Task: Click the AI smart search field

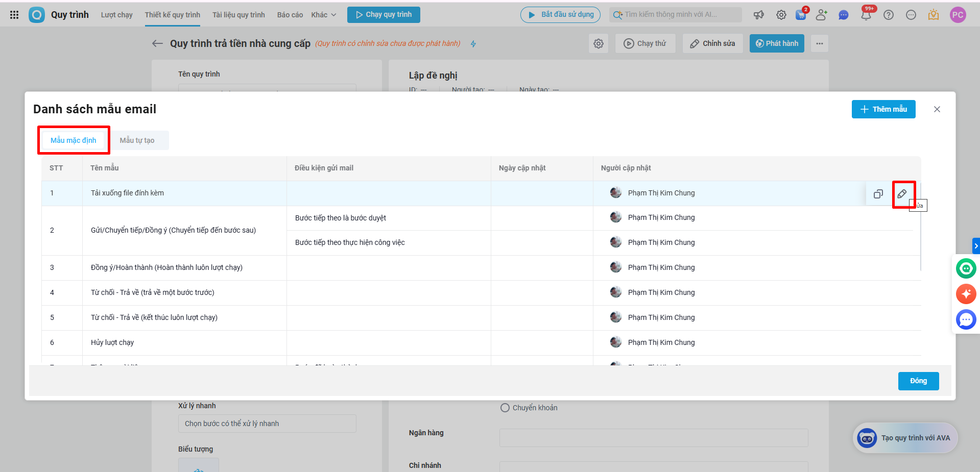Action: [x=677, y=15]
